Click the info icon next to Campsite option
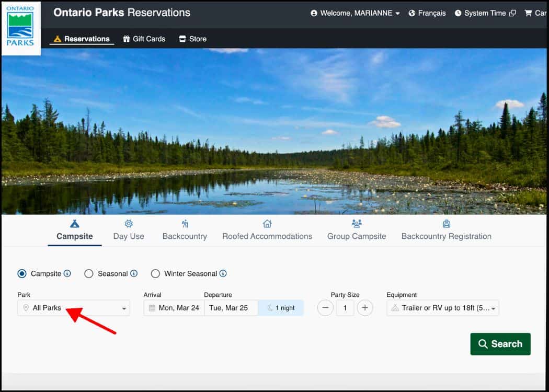The height and width of the screenshot is (392, 549). tap(67, 273)
